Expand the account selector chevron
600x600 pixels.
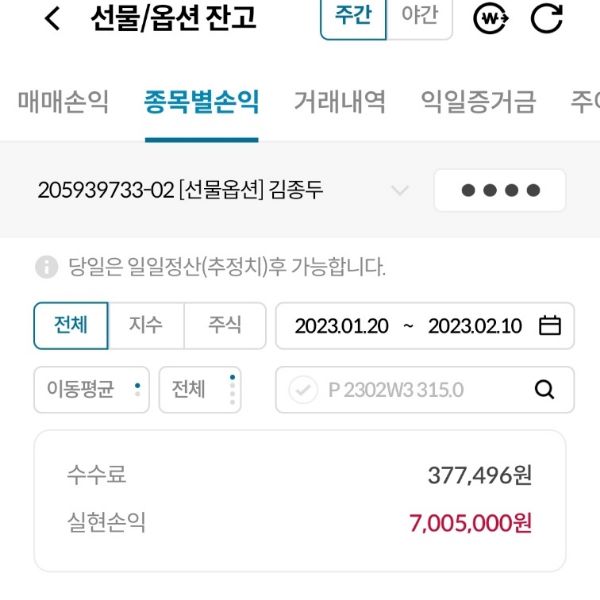(400, 190)
